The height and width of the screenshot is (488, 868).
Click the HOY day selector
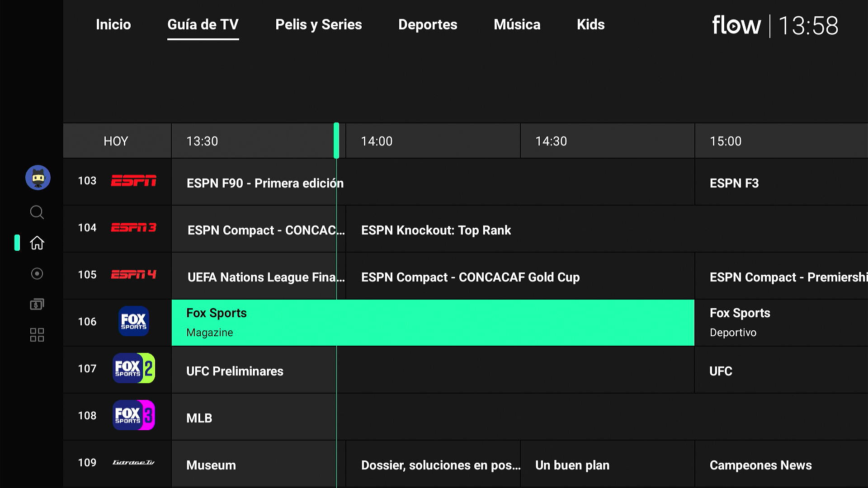116,141
